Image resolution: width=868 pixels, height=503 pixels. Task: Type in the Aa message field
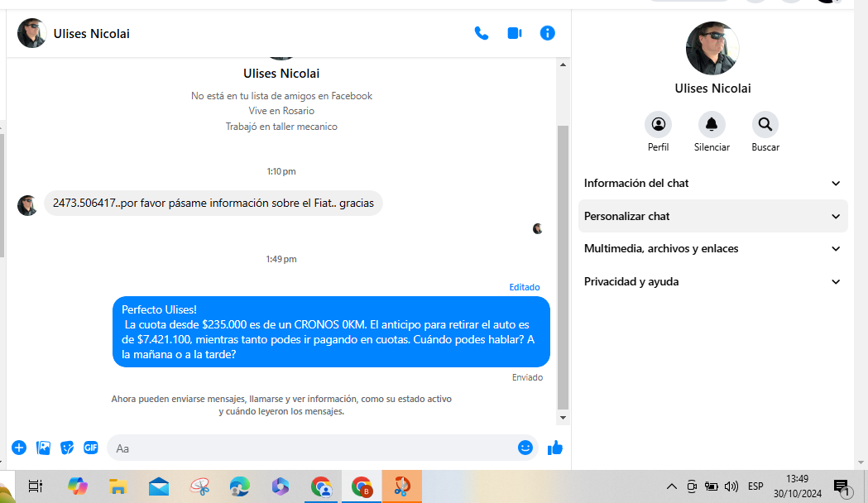(314, 448)
